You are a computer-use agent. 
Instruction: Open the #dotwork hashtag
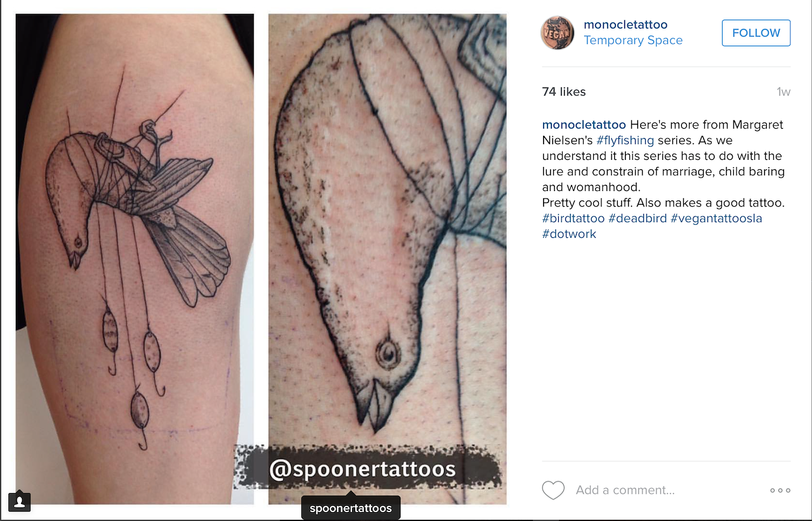pos(569,234)
